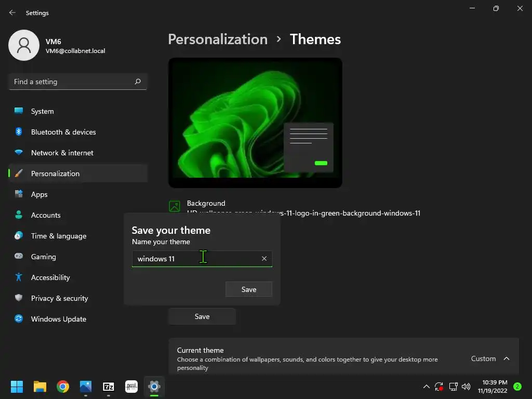Open the Photos app from taskbar

(x=86, y=387)
